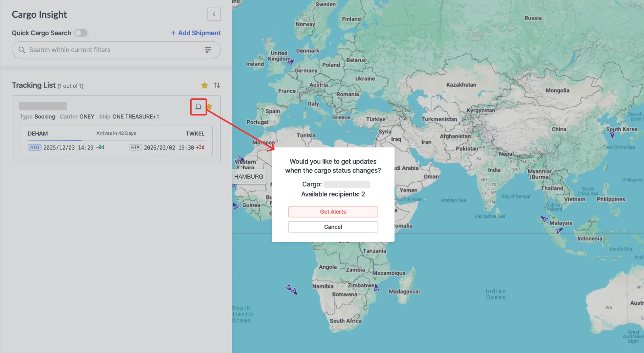
Task: Filter tracking list by favorites star
Action: coord(204,85)
